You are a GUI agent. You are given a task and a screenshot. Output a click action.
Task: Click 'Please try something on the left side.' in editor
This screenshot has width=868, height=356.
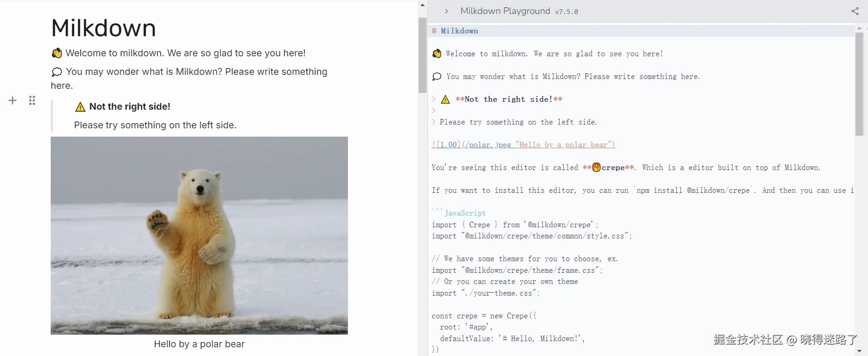pyautogui.click(x=155, y=125)
